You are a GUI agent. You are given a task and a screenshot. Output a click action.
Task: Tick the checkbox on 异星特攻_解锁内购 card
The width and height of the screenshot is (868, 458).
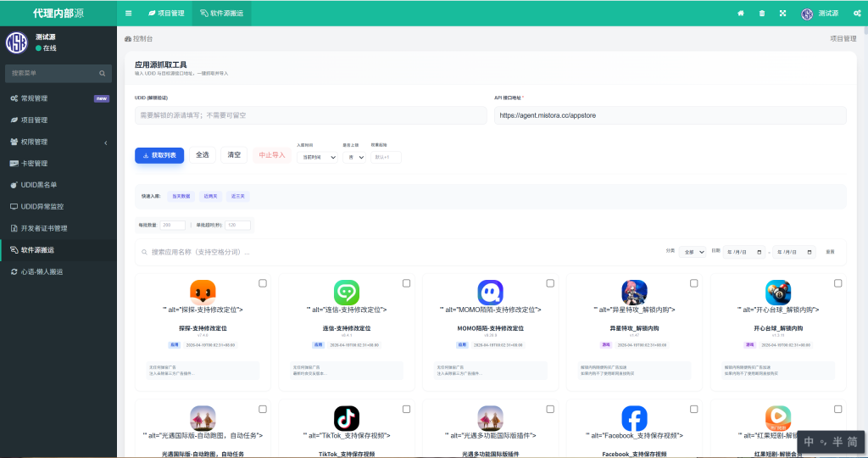click(693, 283)
